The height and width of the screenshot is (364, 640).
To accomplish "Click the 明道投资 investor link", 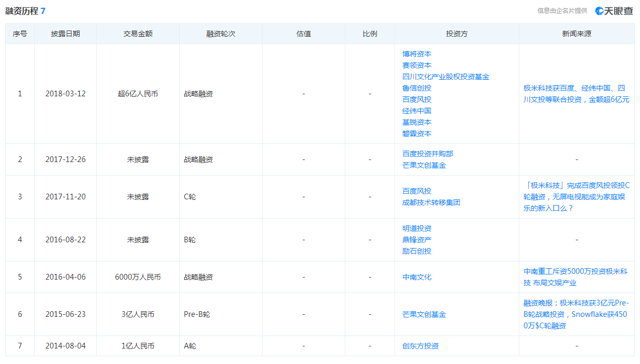I will pos(417,228).
